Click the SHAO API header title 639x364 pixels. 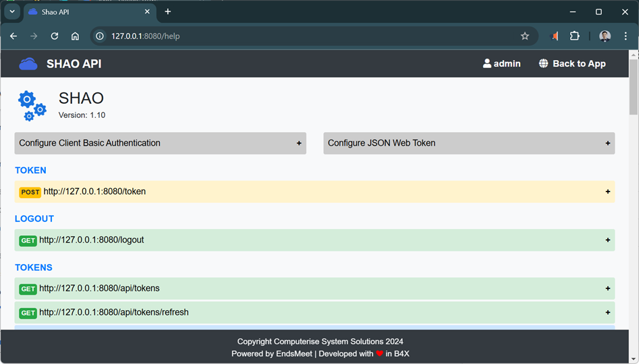point(74,64)
